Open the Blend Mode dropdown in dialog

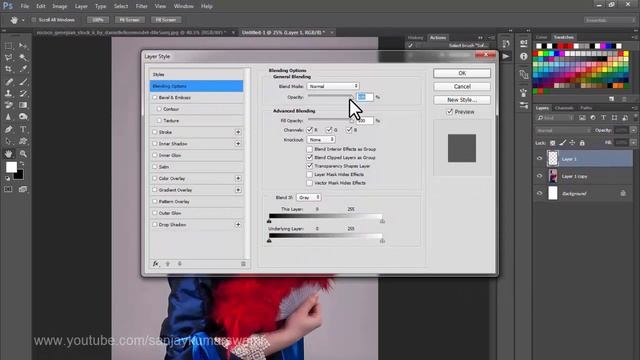coord(333,86)
